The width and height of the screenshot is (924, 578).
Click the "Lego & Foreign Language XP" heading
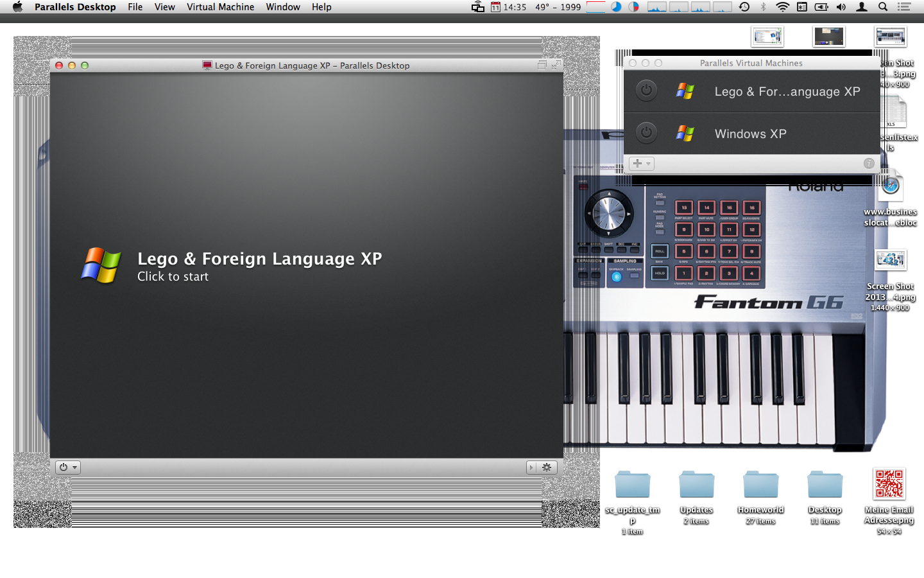pyautogui.click(x=260, y=258)
